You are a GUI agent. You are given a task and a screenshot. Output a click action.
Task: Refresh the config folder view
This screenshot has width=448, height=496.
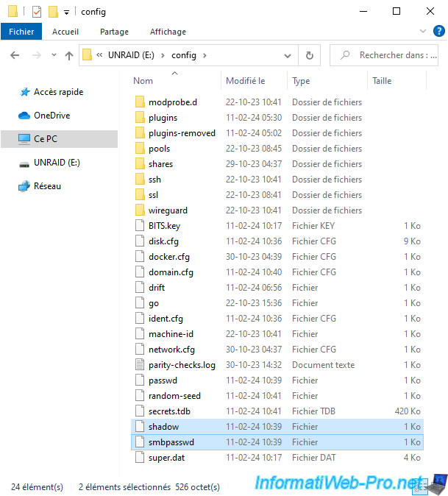click(310, 55)
